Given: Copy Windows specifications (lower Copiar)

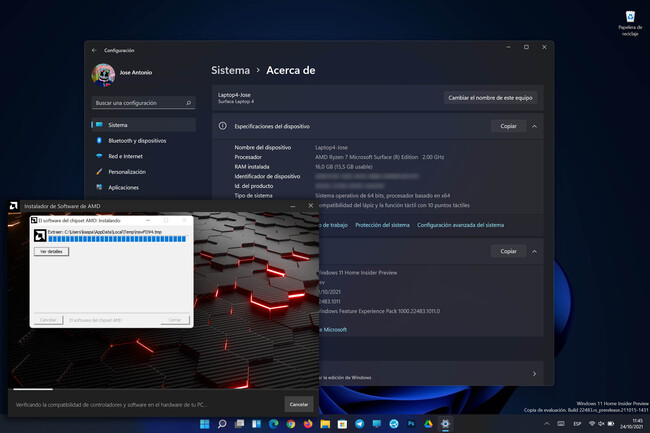Looking at the screenshot, I should (508, 251).
